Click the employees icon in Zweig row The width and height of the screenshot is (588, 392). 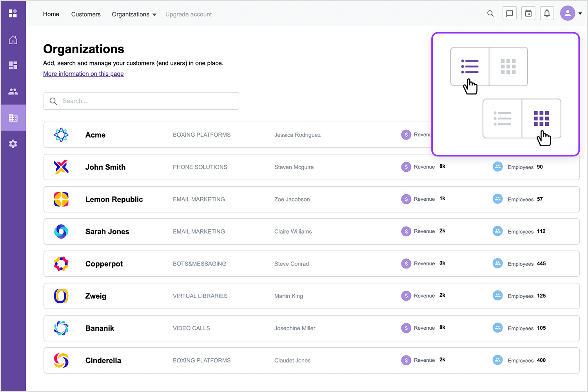tap(497, 296)
